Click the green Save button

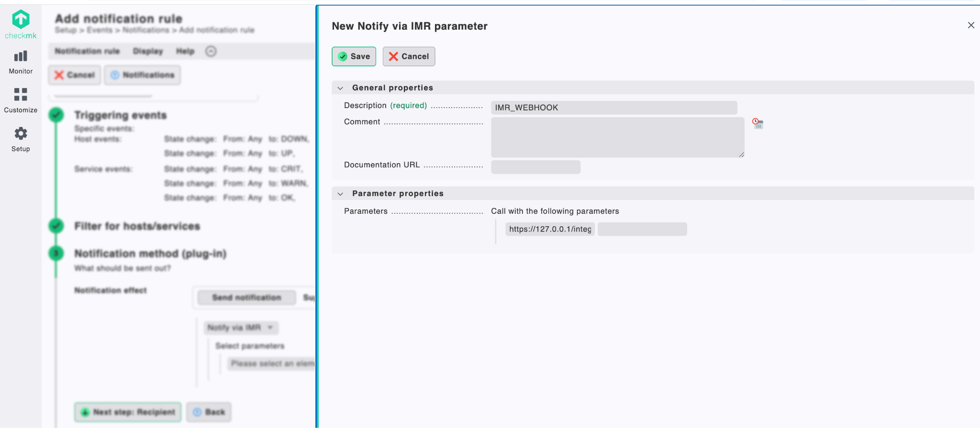coord(354,56)
